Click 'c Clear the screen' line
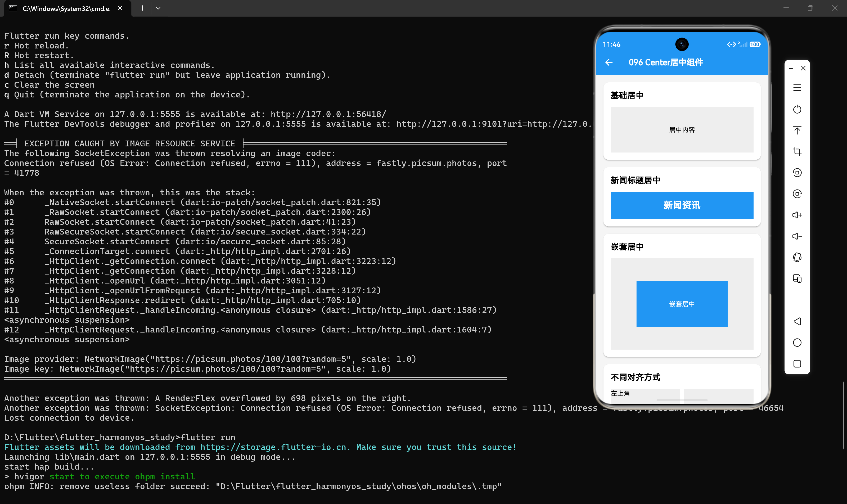The width and height of the screenshot is (847, 504). [x=49, y=85]
